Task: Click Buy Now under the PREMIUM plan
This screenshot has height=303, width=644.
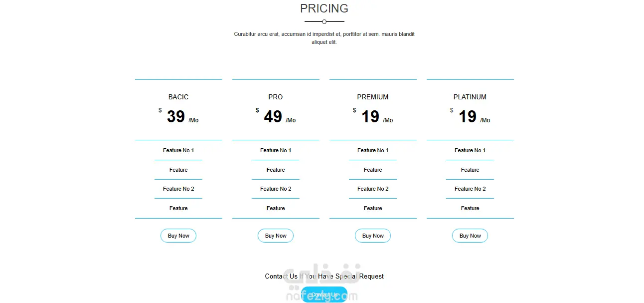Action: (373, 236)
